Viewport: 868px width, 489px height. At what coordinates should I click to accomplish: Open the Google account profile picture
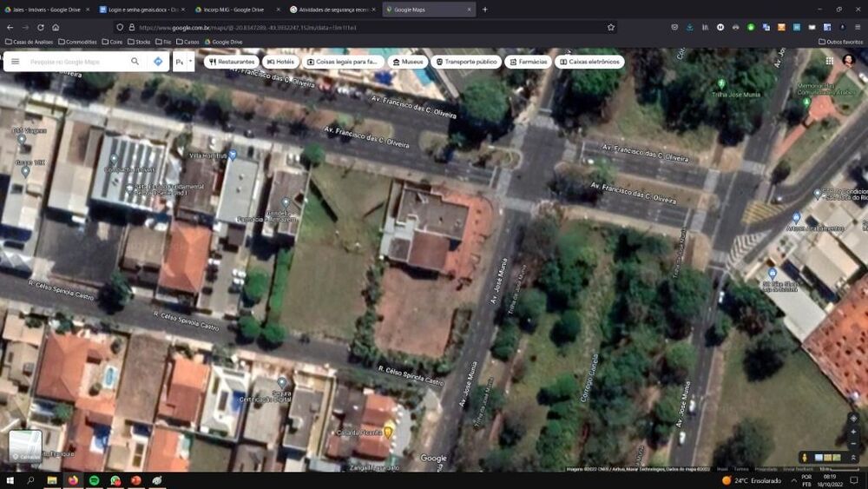849,60
